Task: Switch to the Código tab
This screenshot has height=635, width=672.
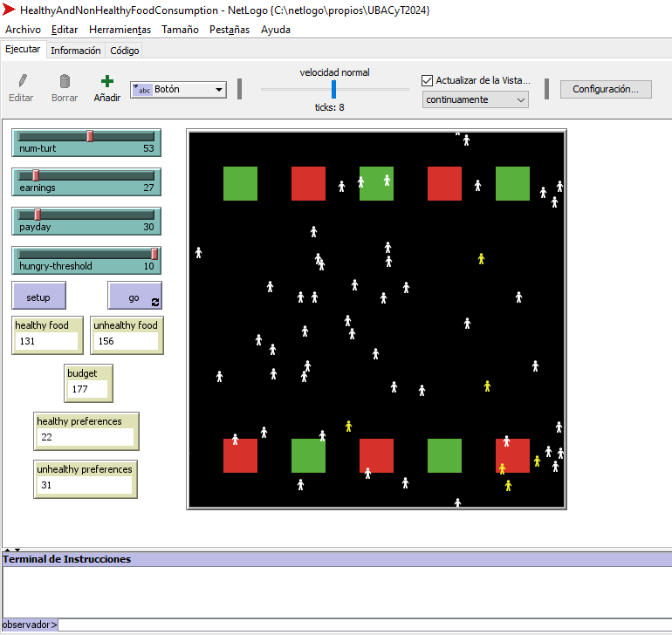Action: click(124, 51)
